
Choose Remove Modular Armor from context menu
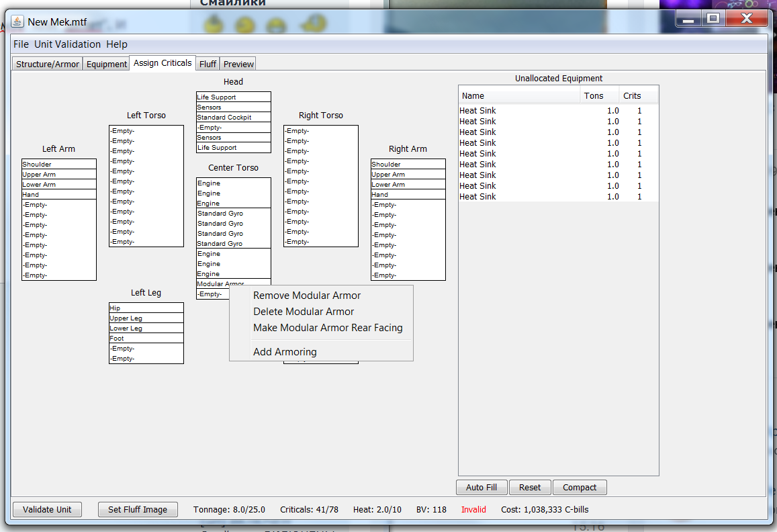[x=307, y=296]
